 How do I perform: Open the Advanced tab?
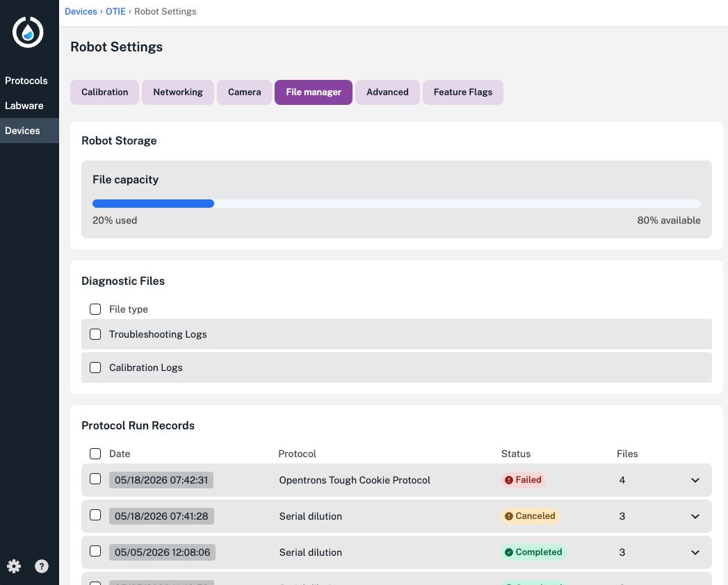[x=387, y=92]
